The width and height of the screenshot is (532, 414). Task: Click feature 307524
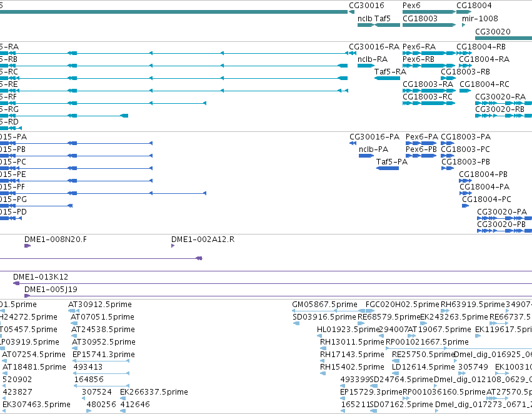pyautogui.click(x=96, y=392)
